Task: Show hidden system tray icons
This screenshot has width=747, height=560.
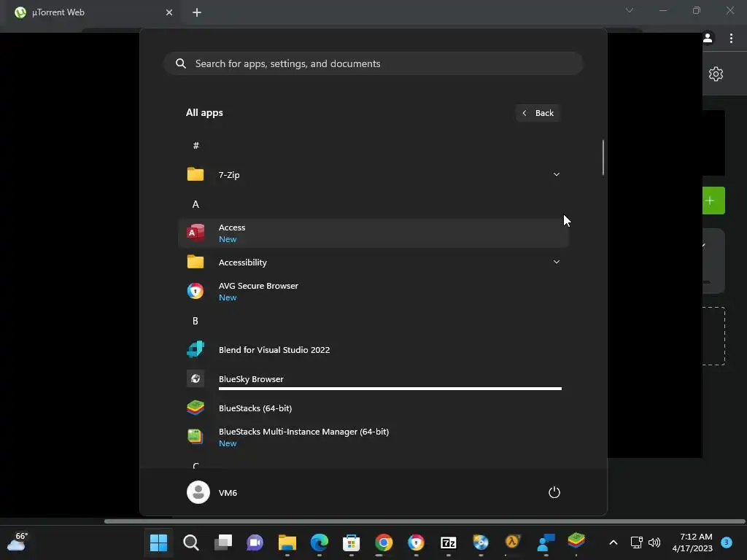Action: pyautogui.click(x=614, y=542)
